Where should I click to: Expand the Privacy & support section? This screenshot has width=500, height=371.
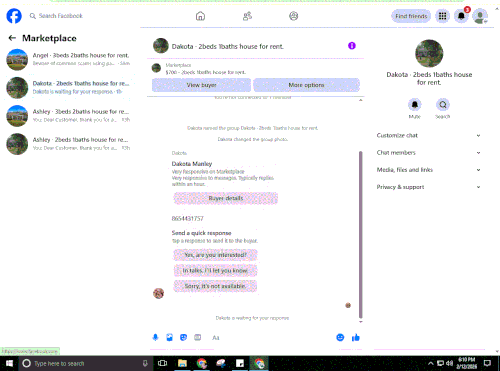(429, 187)
